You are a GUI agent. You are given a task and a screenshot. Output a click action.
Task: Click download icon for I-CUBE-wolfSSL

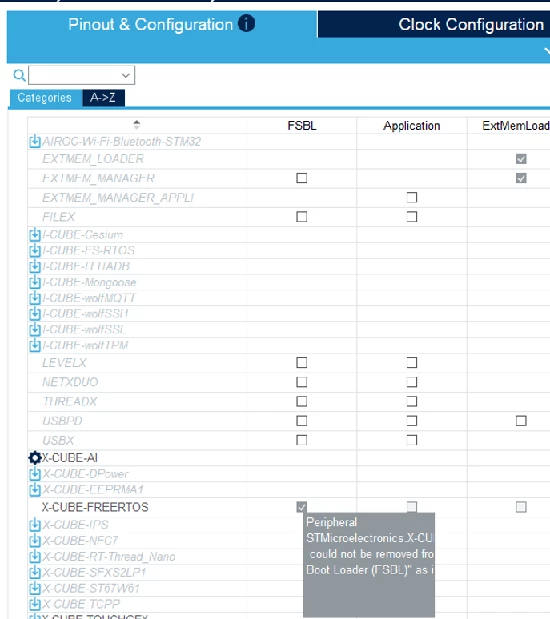click(35, 329)
